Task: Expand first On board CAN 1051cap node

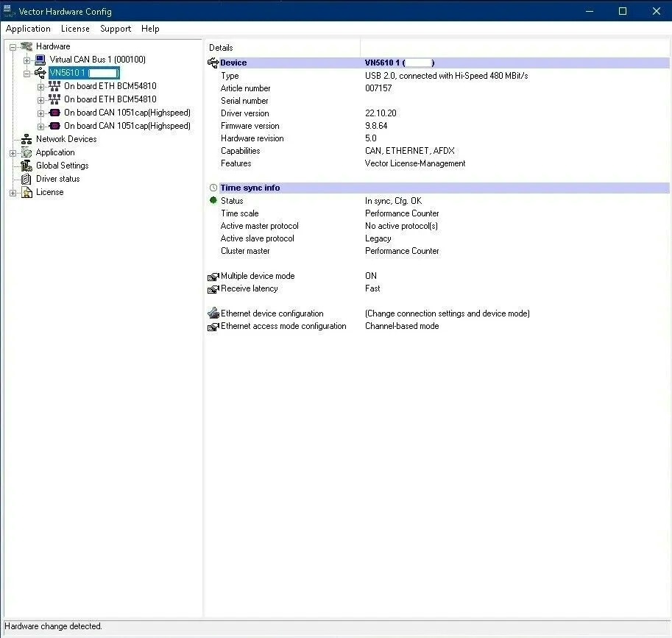Action: pyautogui.click(x=40, y=113)
